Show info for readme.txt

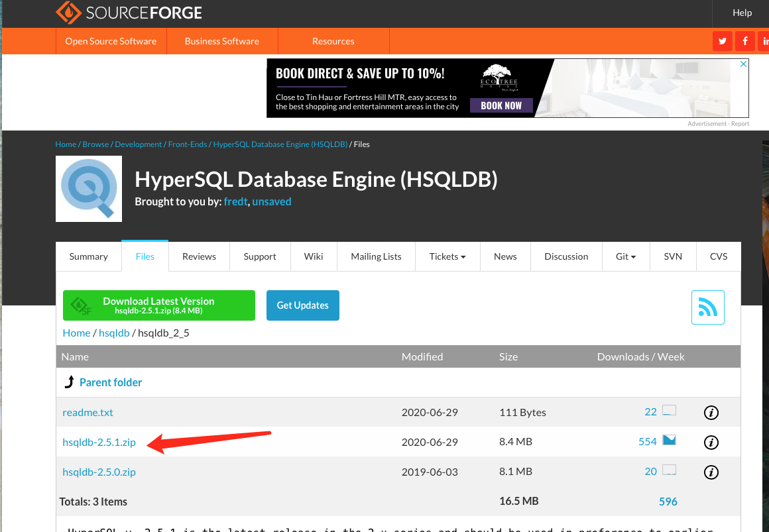tap(711, 413)
